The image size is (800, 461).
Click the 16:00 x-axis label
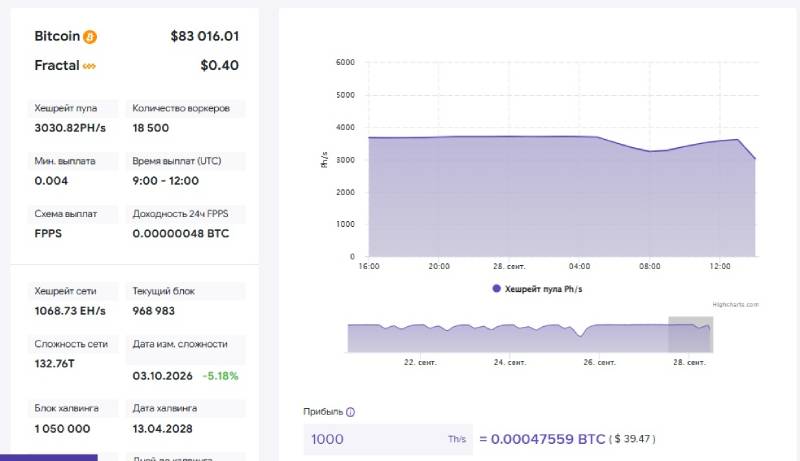(x=368, y=266)
